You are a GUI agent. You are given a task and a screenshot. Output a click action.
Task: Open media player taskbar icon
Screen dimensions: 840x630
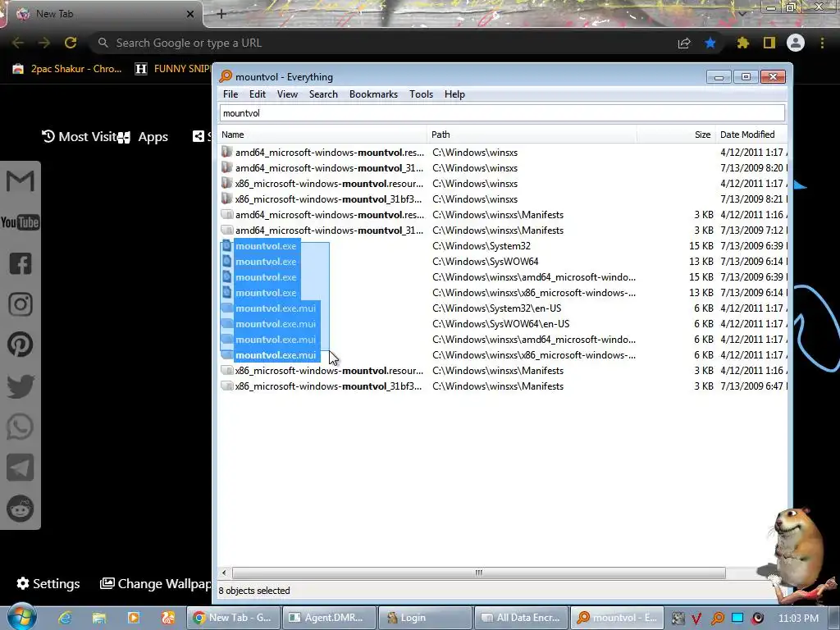click(x=134, y=618)
